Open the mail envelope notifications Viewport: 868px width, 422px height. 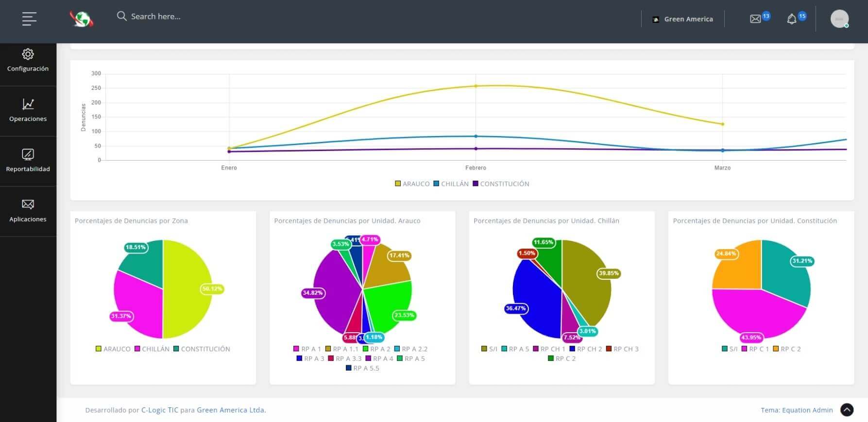pos(755,19)
